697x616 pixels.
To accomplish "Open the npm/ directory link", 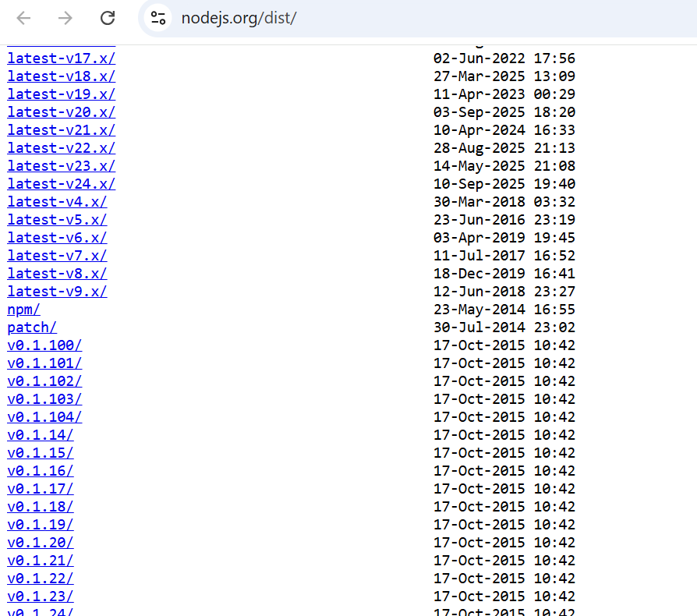I will (x=23, y=310).
